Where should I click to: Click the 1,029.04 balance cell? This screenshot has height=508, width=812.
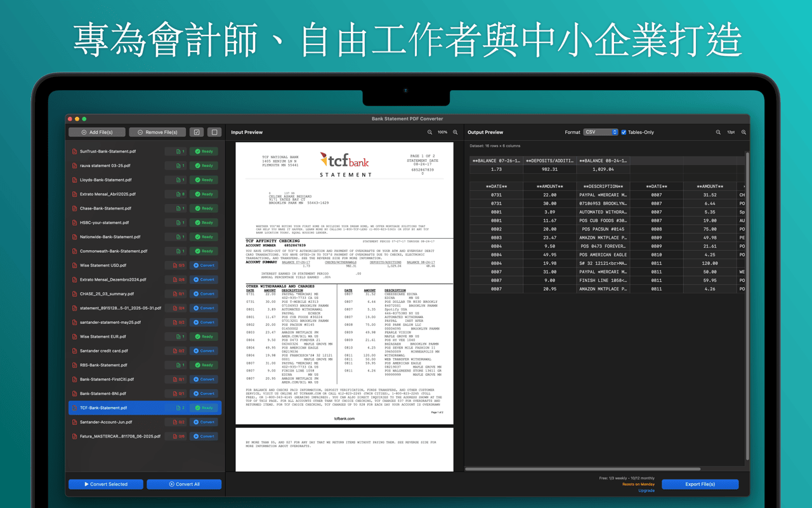coord(603,170)
